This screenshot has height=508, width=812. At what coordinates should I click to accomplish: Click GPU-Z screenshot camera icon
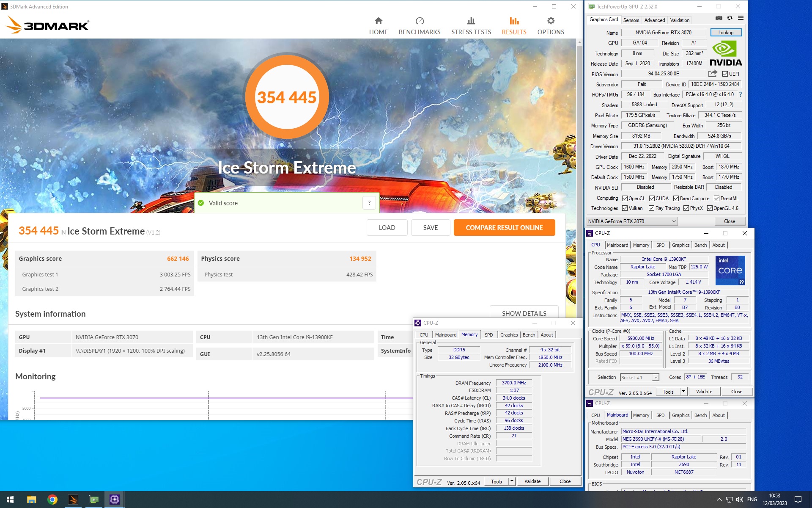(719, 18)
